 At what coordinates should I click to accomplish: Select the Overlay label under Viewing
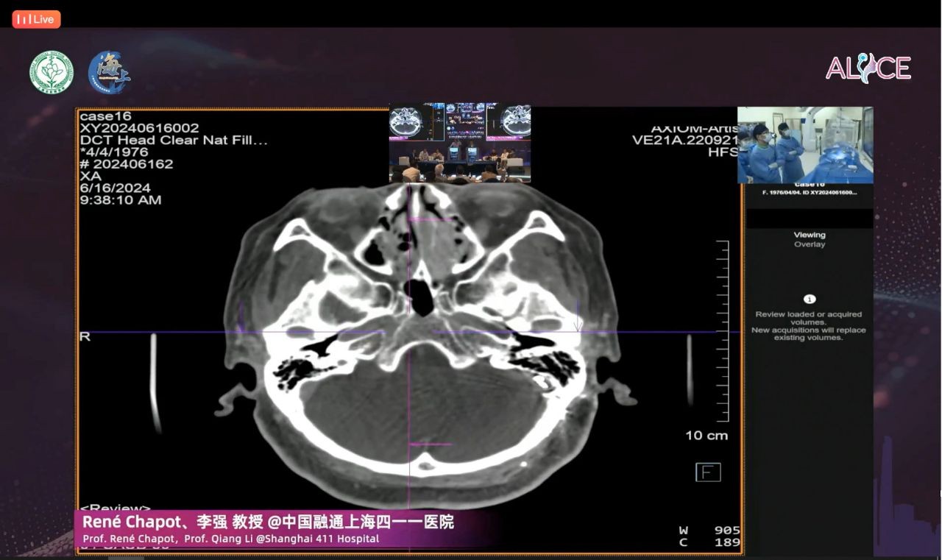pyautogui.click(x=810, y=244)
